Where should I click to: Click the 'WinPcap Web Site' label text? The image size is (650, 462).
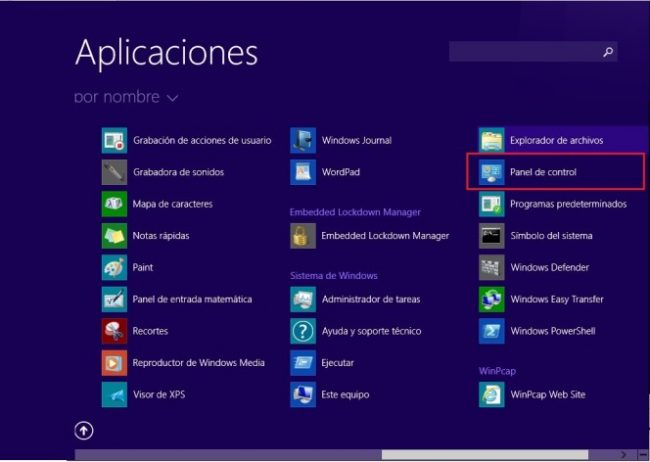tap(548, 395)
